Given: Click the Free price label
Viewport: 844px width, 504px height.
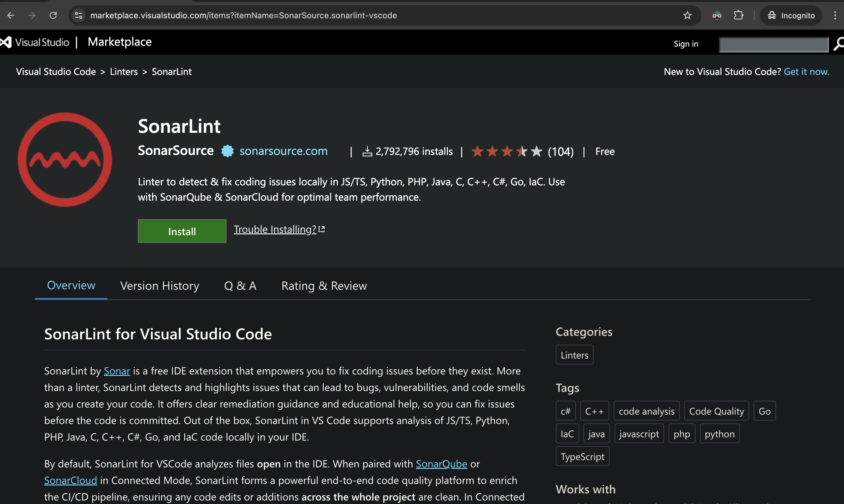Looking at the screenshot, I should point(605,151).
